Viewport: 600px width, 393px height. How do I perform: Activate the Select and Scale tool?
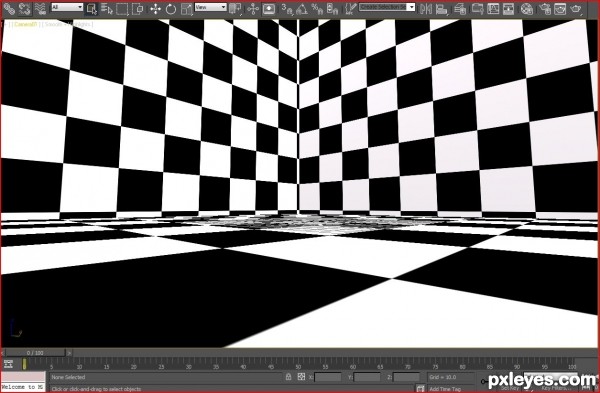(186, 8)
